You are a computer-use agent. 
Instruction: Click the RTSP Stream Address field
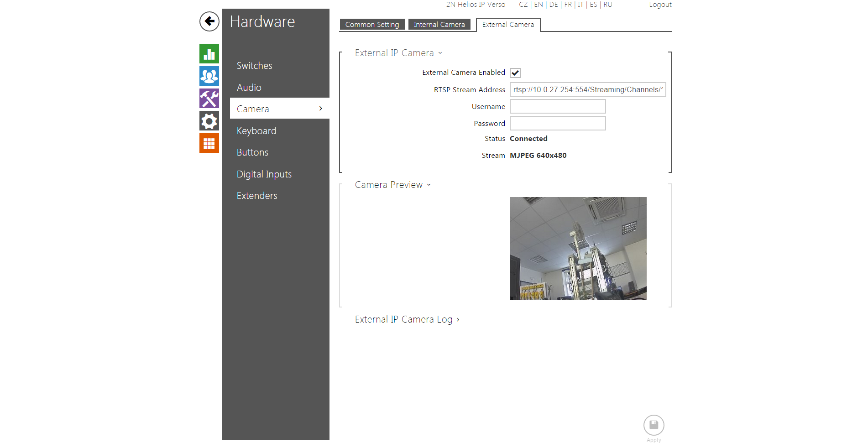point(587,89)
